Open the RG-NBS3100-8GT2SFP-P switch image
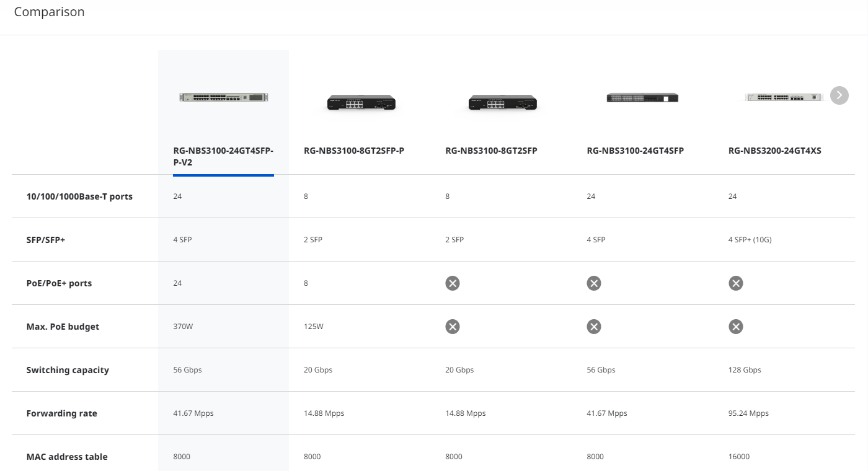The width and height of the screenshot is (868, 471). [x=361, y=103]
